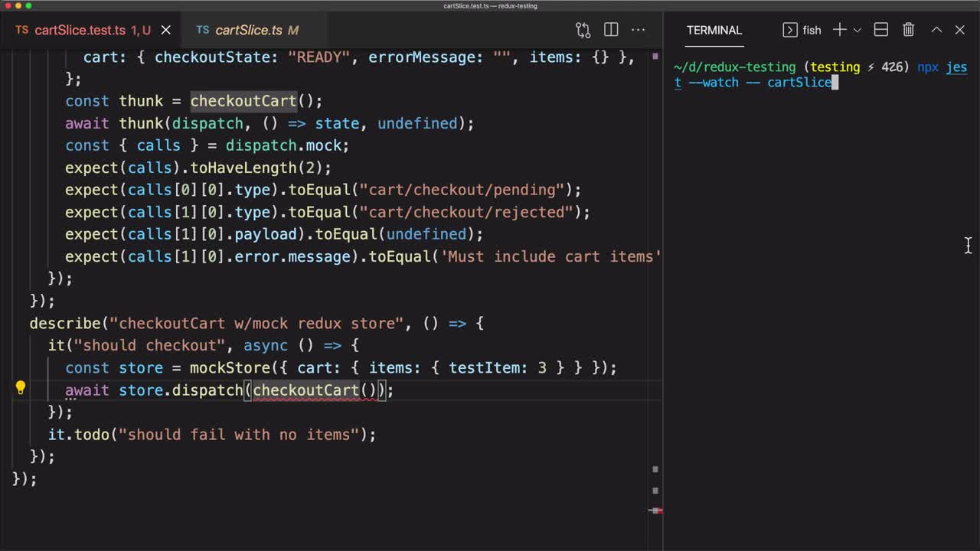
Task: Click checkoutState "READY" string in code
Action: pyautogui.click(x=319, y=57)
